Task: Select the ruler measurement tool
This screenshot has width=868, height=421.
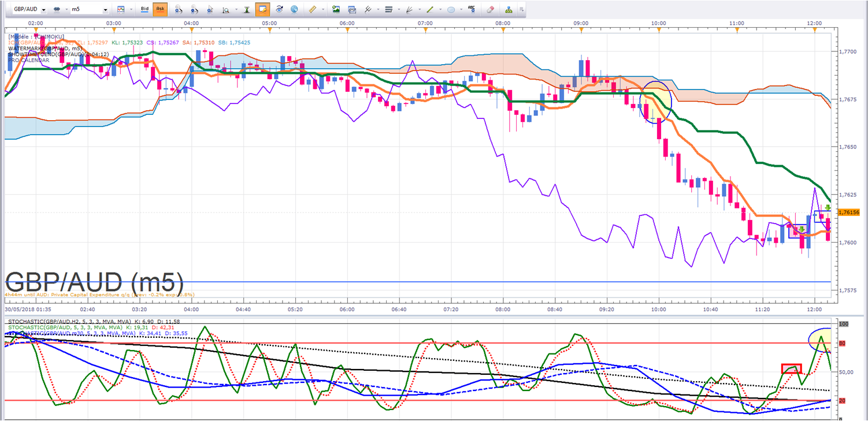Action: pyautogui.click(x=313, y=10)
